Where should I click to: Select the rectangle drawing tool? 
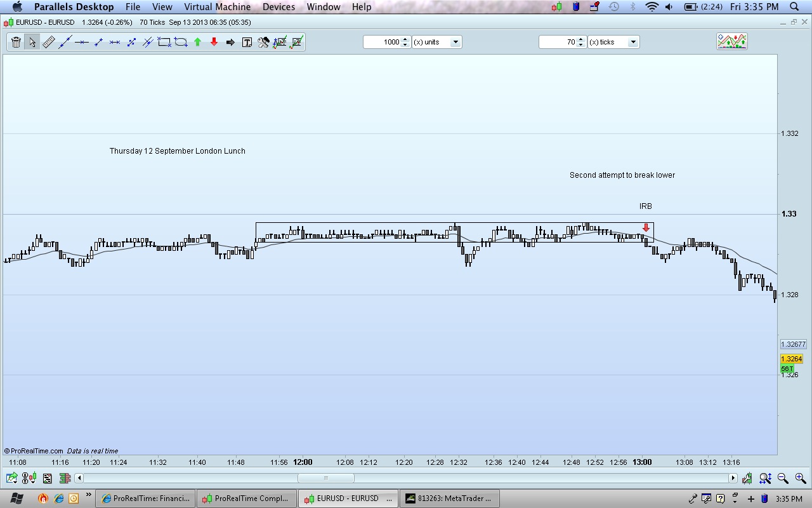coord(164,42)
